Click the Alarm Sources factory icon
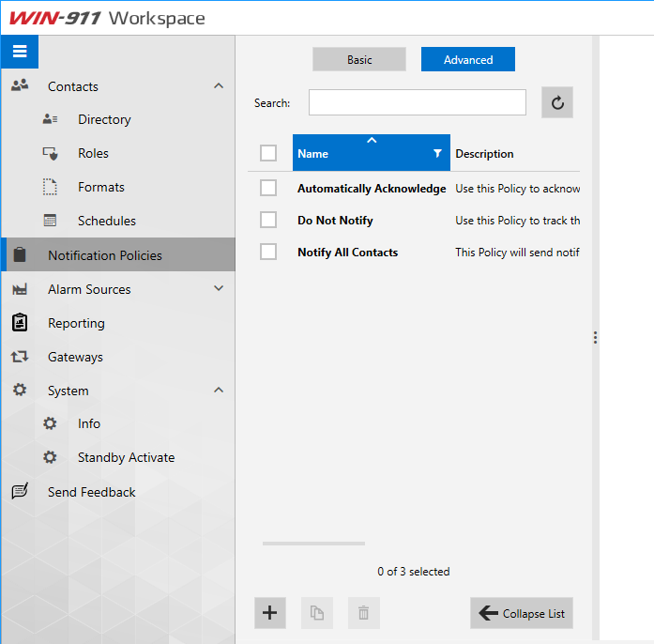This screenshot has width=654, height=644. pos(20,289)
